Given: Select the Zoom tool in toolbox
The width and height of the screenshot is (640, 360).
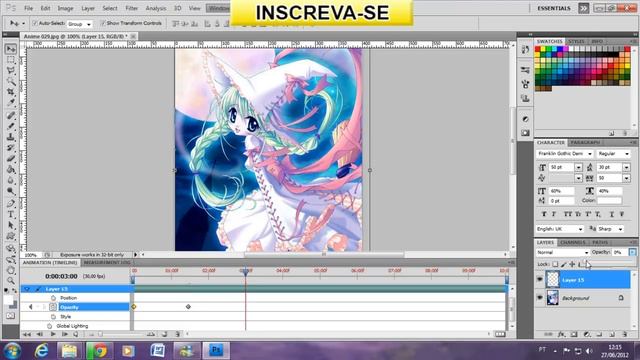Looking at the screenshot, I should coord(11,281).
